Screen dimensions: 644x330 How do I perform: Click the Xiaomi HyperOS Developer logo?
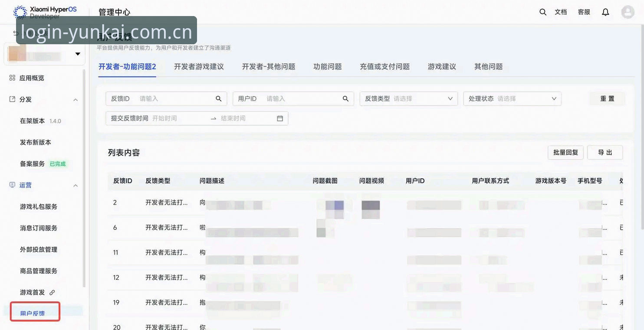click(x=45, y=12)
